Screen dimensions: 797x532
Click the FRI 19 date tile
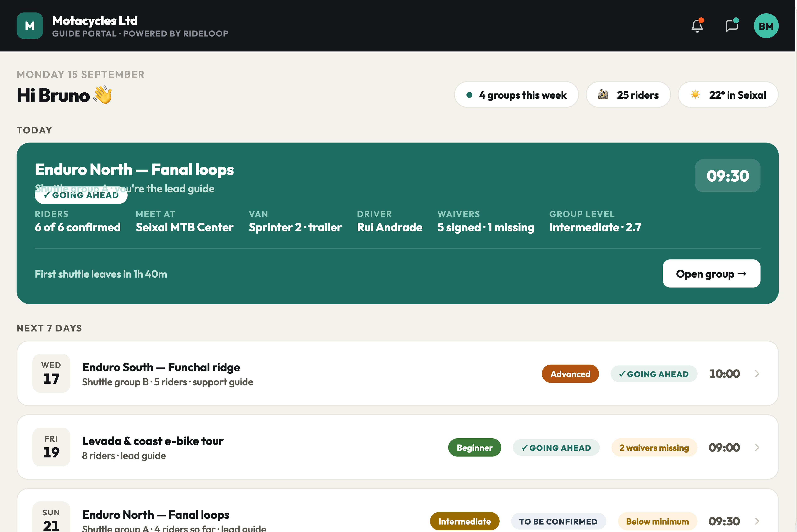click(x=51, y=447)
